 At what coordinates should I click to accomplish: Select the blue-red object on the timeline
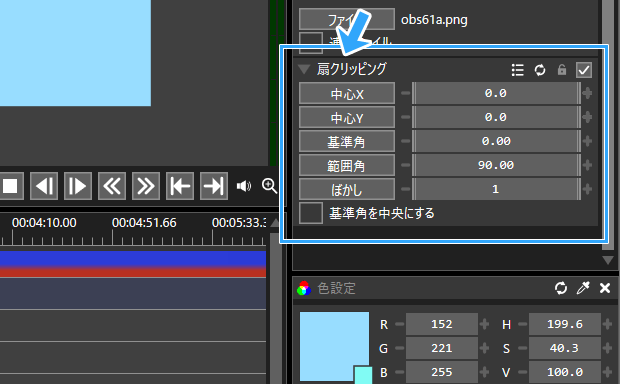click(x=133, y=264)
